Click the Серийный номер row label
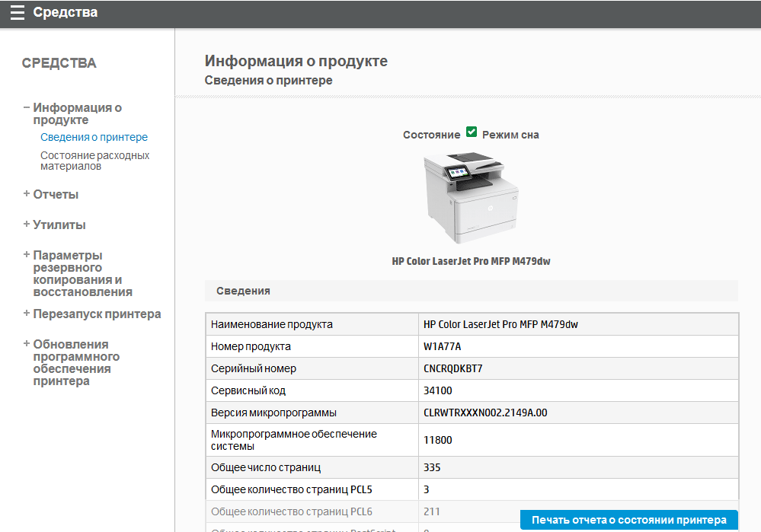This screenshot has width=761, height=532. 254,368
